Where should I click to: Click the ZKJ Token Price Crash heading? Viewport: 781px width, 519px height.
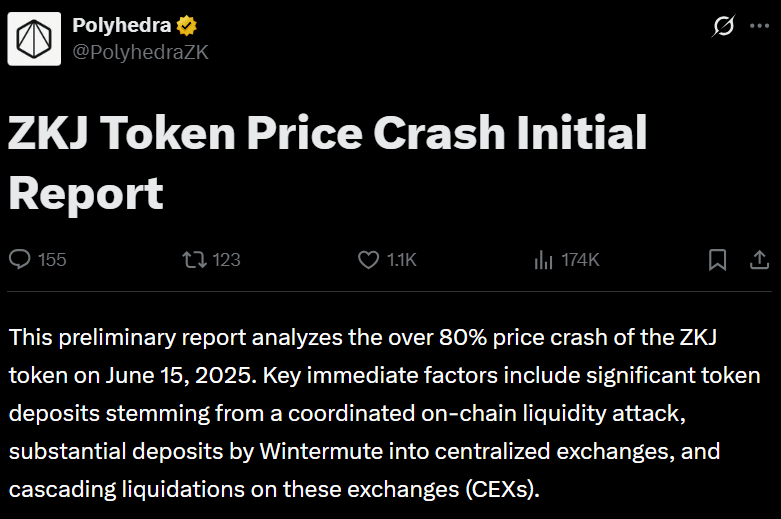point(327,163)
